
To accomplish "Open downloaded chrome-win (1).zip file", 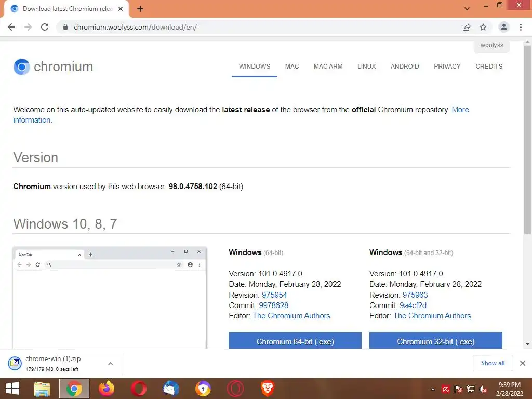I will [x=52, y=363].
